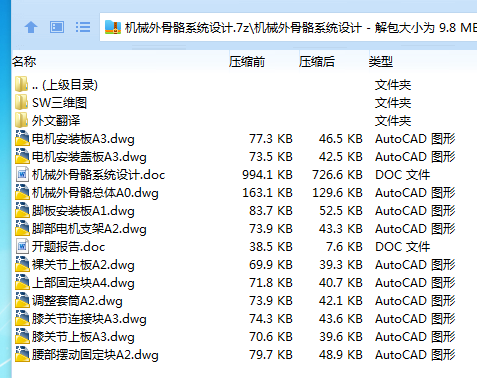
Task: Click the 77.3 KB original size cell
Action: tap(271, 139)
